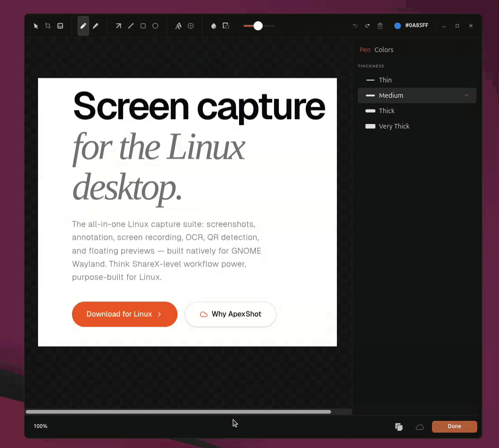Viewport: 499px width, 448px height.
Task: Switch to the Pen tab
Action: [365, 50]
